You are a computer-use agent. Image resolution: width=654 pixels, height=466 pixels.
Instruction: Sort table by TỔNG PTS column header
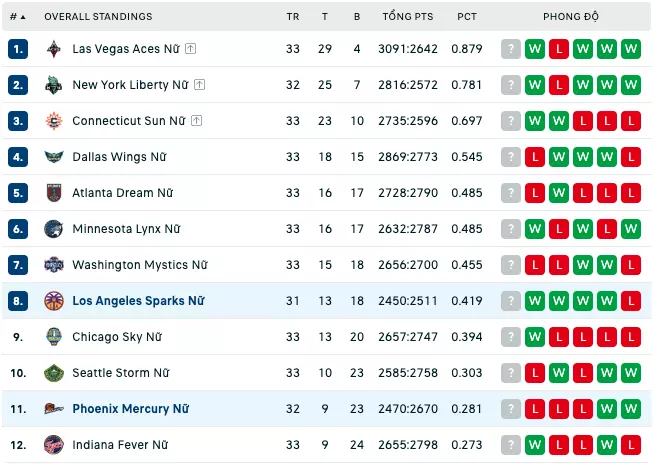point(408,17)
